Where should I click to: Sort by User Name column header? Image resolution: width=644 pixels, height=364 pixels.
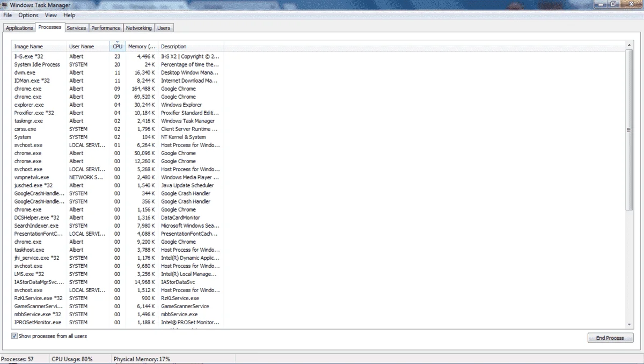point(88,46)
